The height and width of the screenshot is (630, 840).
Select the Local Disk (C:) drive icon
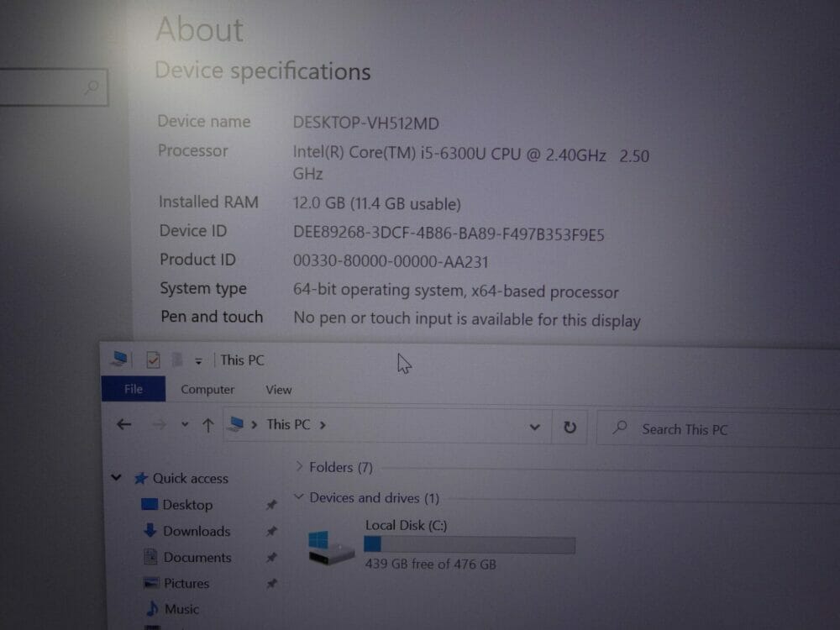[331, 547]
